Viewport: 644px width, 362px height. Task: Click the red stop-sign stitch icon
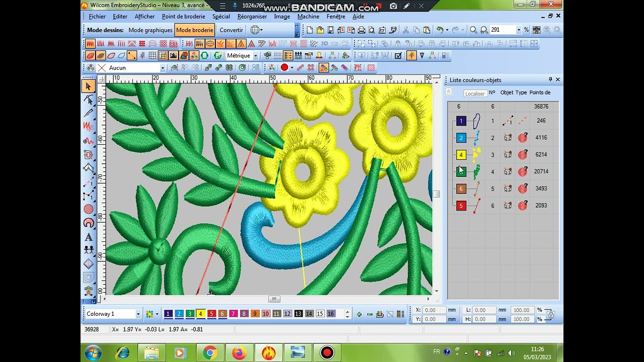click(x=284, y=68)
